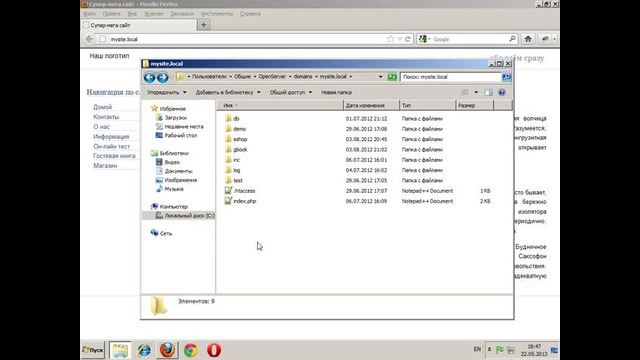
Task: Click the Explorer search magnifier icon
Action: 506,77
